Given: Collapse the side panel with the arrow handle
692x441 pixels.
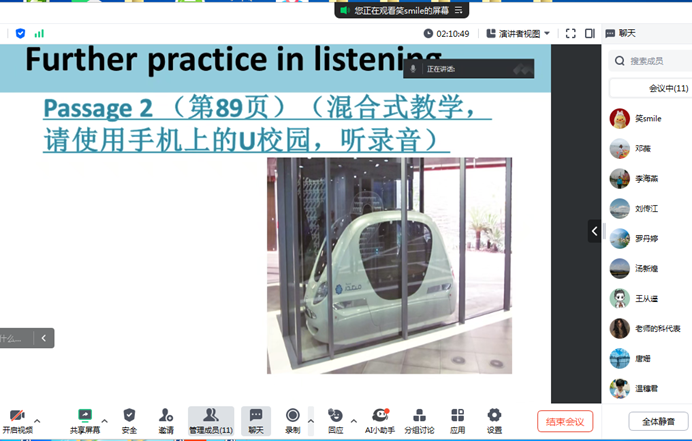Looking at the screenshot, I should [x=594, y=231].
